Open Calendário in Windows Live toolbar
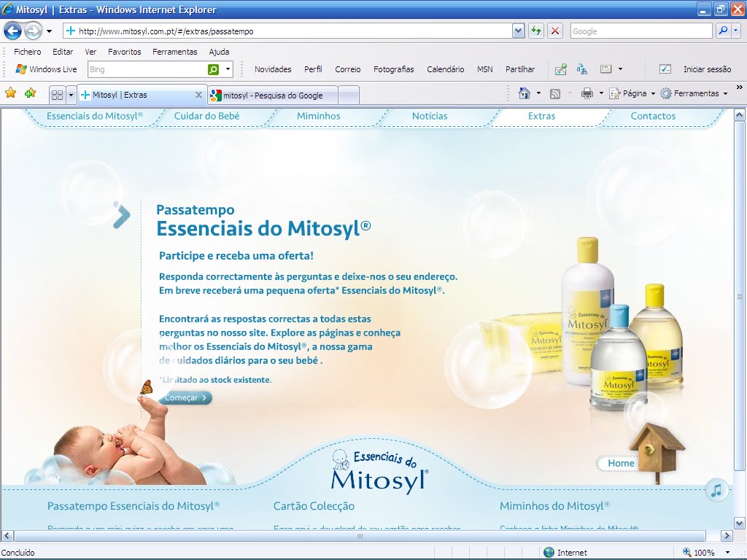 [446, 69]
